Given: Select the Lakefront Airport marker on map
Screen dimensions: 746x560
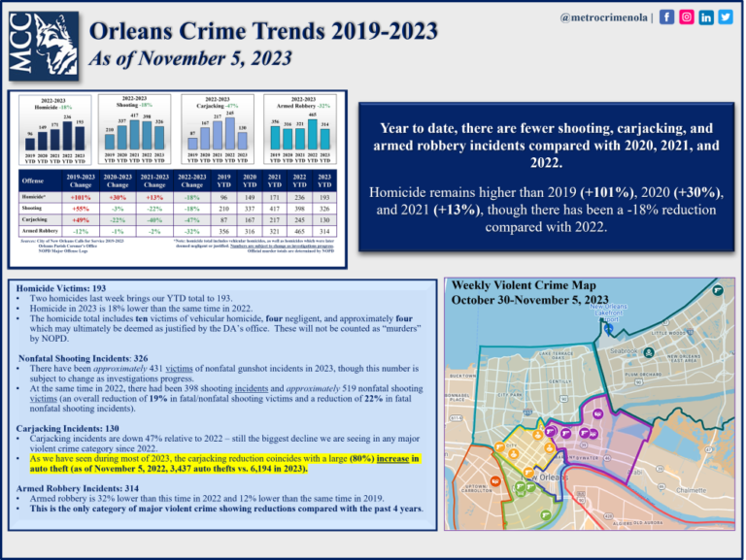Looking at the screenshot, I should coord(609,329).
